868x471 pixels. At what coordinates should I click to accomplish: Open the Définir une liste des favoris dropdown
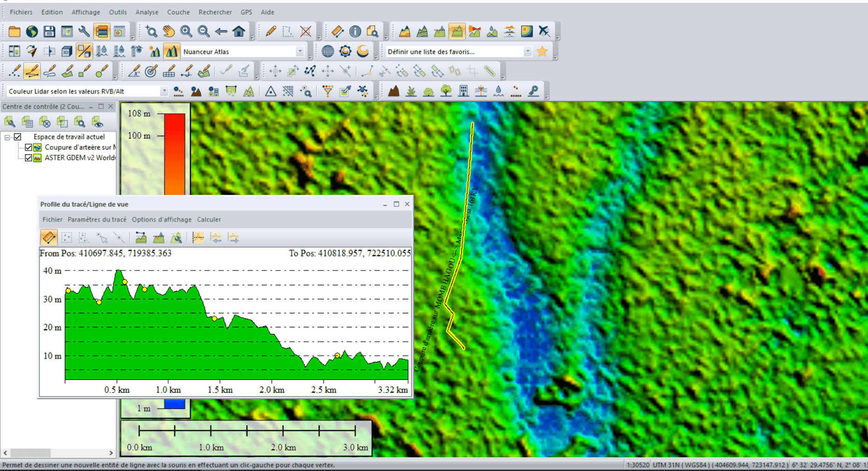pyautogui.click(x=527, y=52)
